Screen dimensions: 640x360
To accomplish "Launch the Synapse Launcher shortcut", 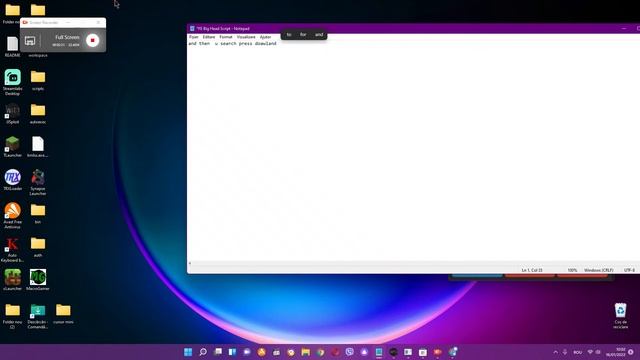I will pos(38,182).
